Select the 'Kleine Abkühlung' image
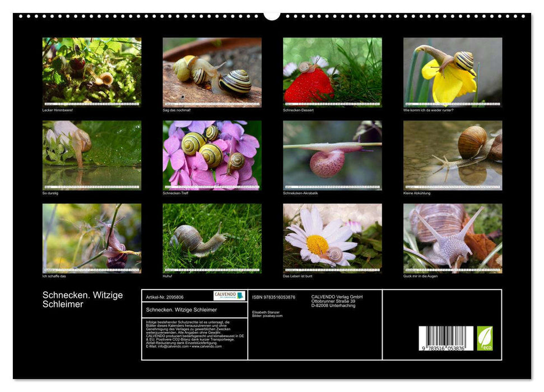Viewport: 544px width, 392px height. (x=452, y=156)
